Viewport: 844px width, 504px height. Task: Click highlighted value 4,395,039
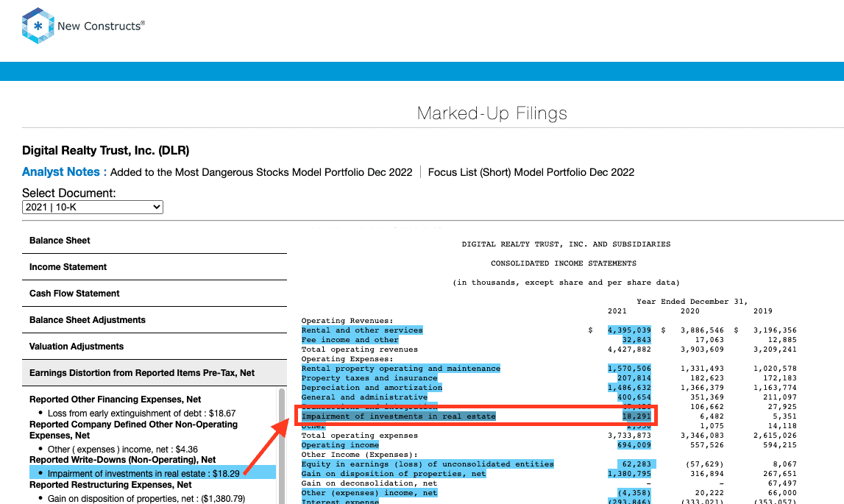tap(629, 330)
